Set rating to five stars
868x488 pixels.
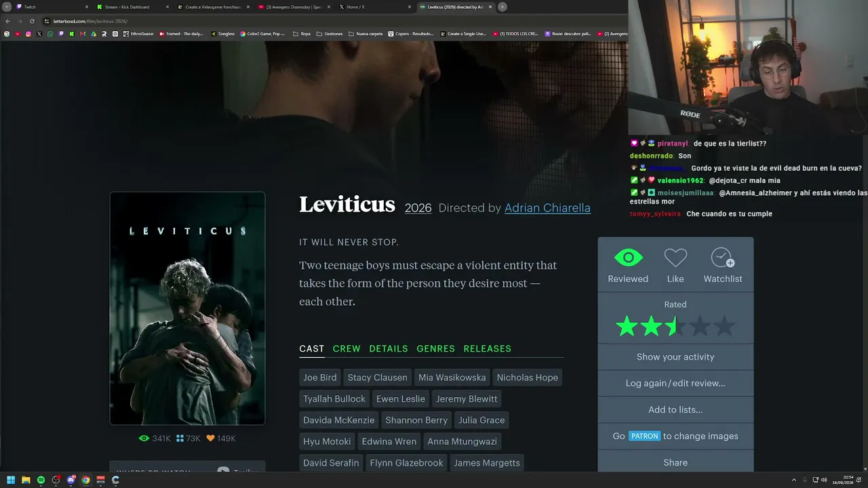pos(724,327)
